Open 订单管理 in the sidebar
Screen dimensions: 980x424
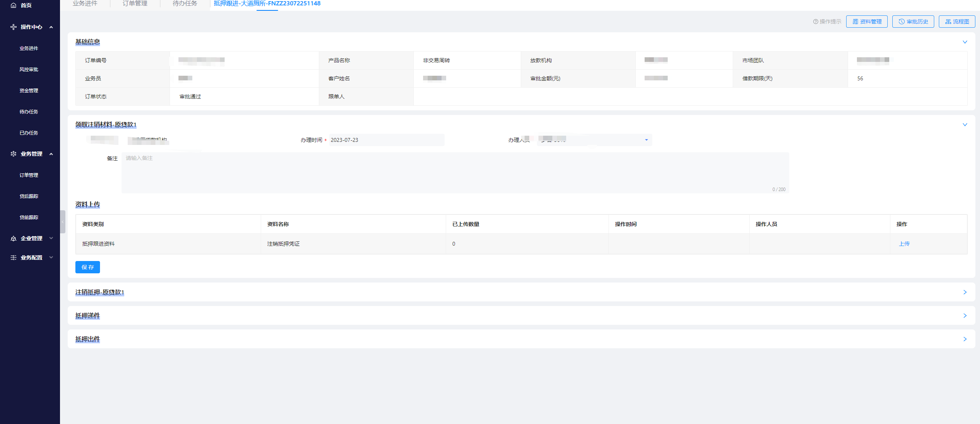point(29,175)
